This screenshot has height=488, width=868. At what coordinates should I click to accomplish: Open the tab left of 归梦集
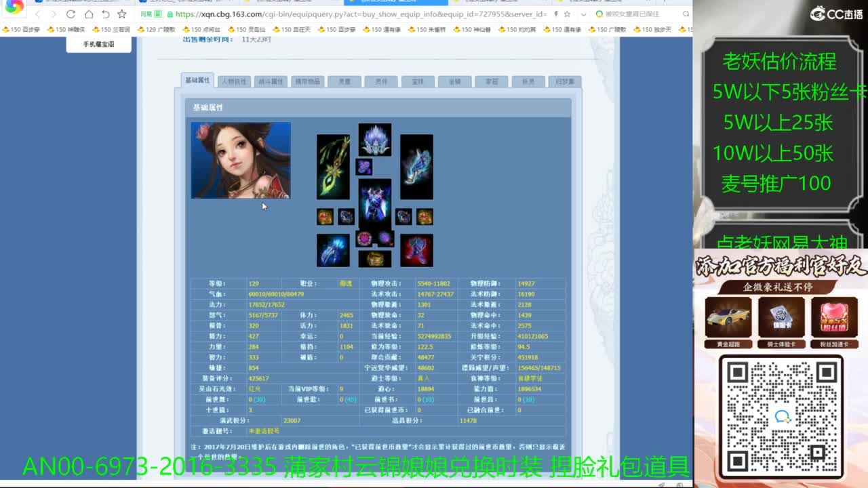pyautogui.click(x=528, y=81)
